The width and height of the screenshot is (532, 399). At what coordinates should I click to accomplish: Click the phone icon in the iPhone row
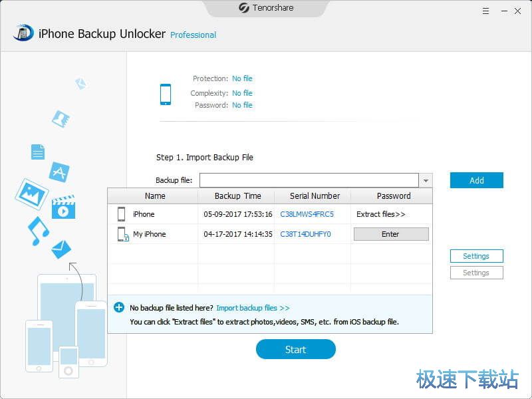(x=121, y=214)
